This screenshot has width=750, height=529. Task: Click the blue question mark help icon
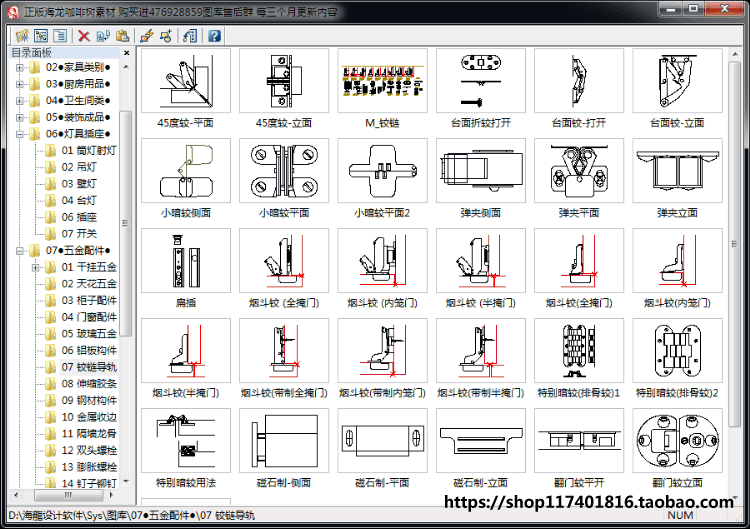tap(214, 36)
